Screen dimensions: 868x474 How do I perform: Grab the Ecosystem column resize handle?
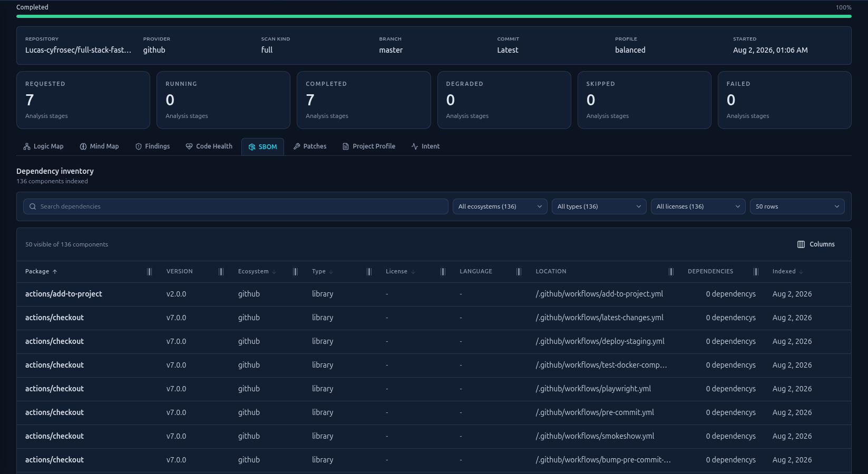pyautogui.click(x=296, y=272)
